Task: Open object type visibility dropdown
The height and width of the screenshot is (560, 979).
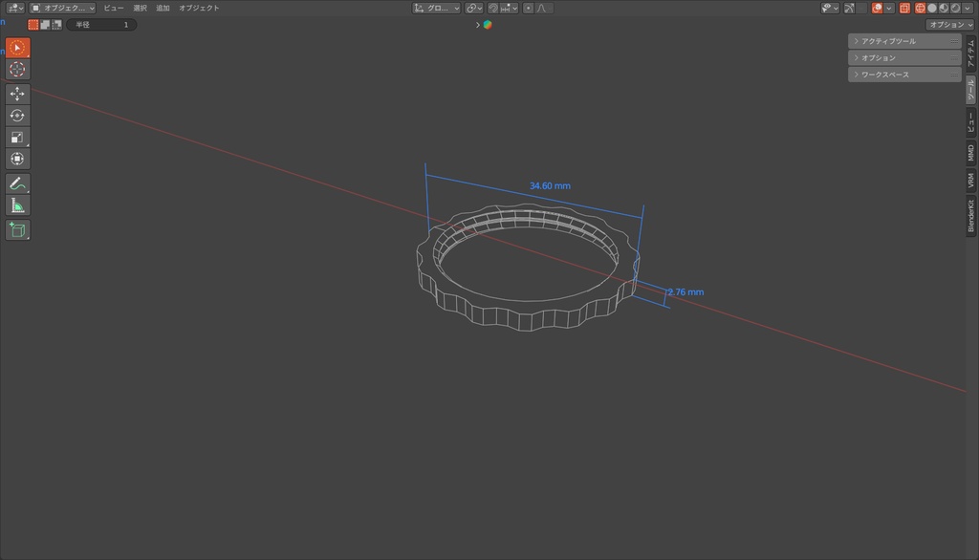Action: [x=830, y=8]
